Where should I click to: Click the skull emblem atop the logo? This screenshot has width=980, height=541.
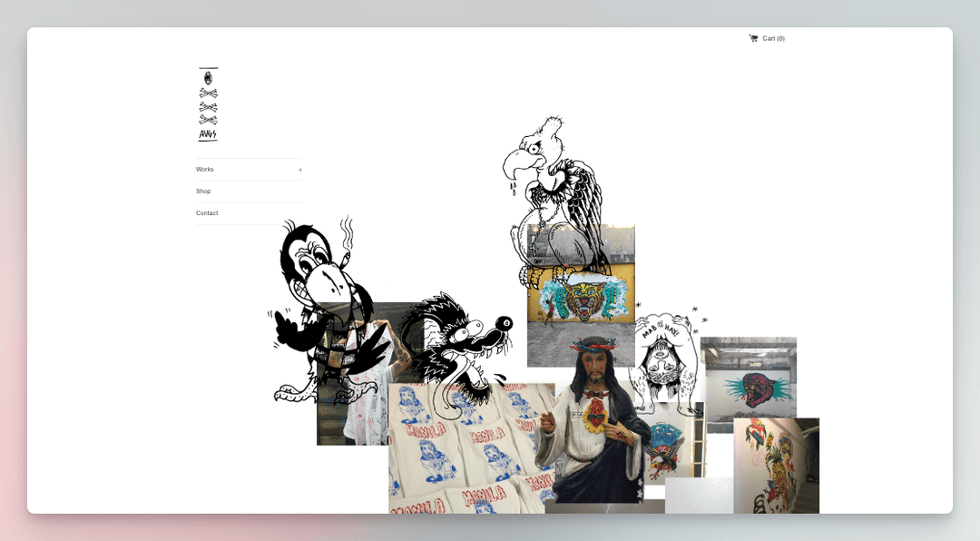point(208,77)
